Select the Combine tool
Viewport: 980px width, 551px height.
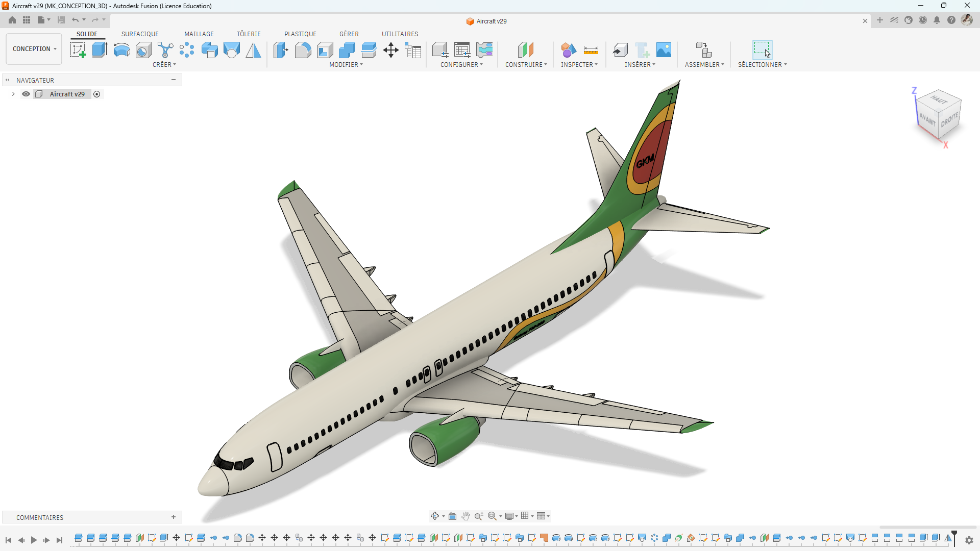click(347, 50)
